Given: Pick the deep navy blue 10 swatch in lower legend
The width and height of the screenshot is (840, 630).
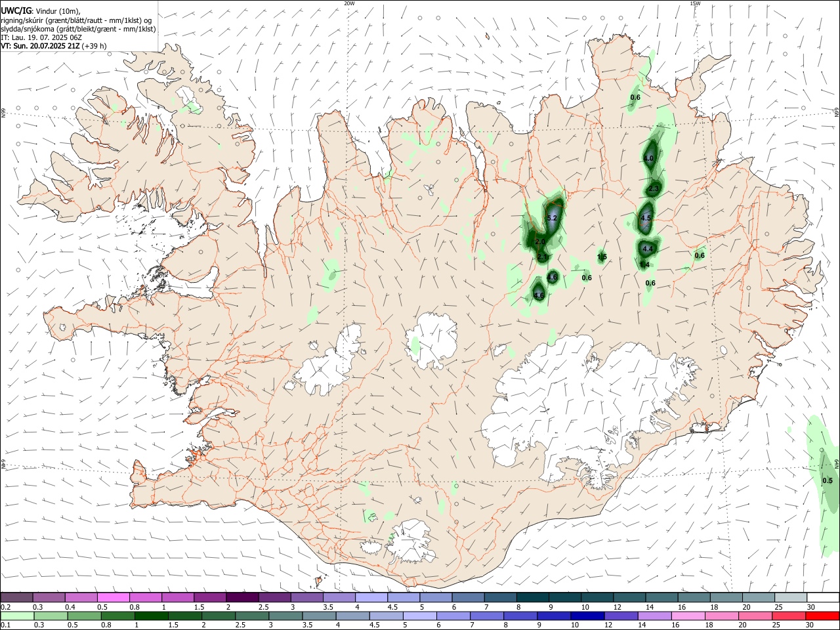Looking at the screenshot, I should point(587,616).
